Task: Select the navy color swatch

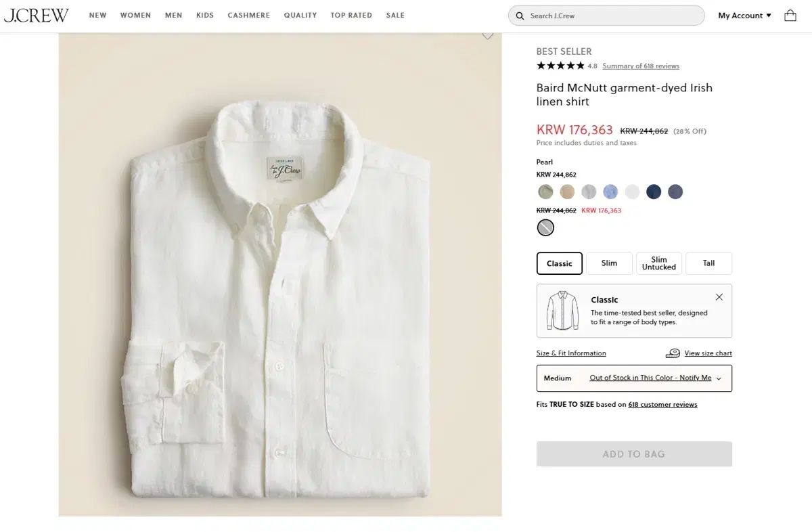Action: [x=654, y=192]
